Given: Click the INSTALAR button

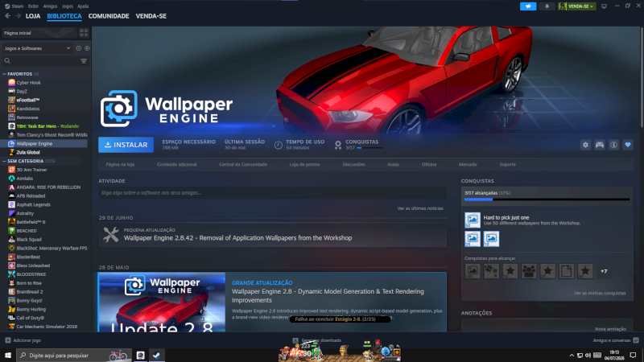Looking at the screenshot, I should coord(126,145).
